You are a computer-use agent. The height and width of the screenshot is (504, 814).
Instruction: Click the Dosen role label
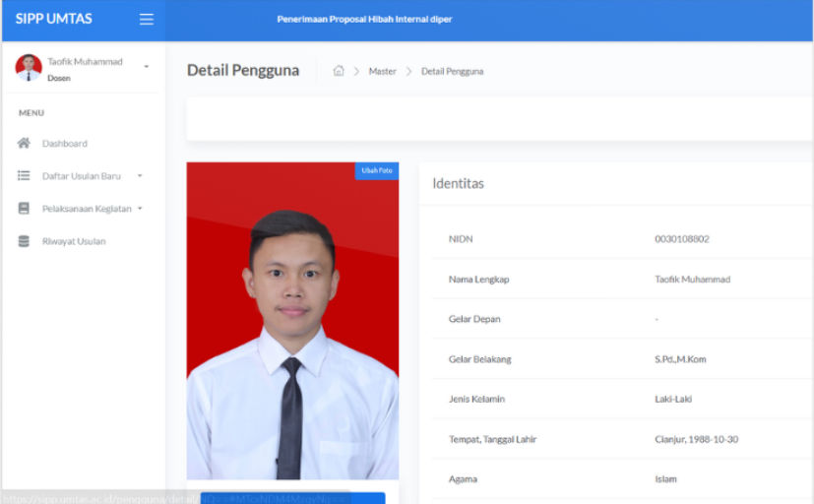(59, 78)
